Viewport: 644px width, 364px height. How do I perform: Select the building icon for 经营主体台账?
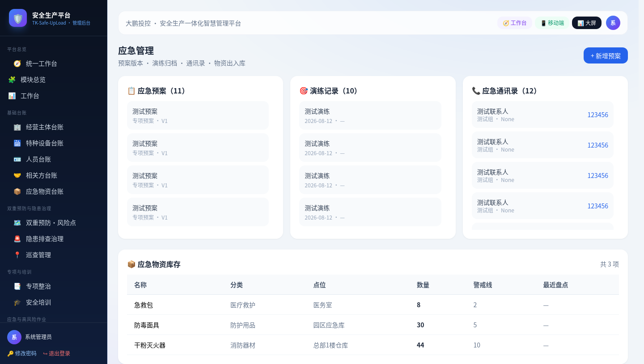pos(17,127)
